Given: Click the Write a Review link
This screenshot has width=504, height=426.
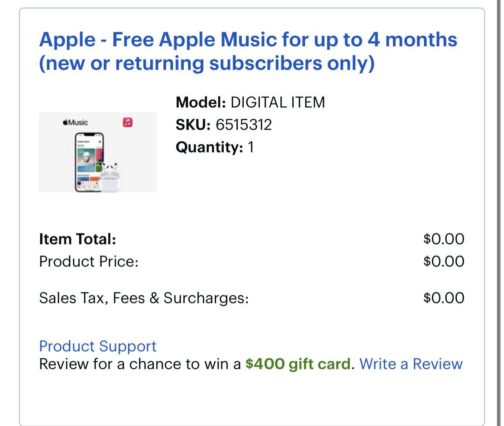Looking at the screenshot, I should pyautogui.click(x=411, y=364).
